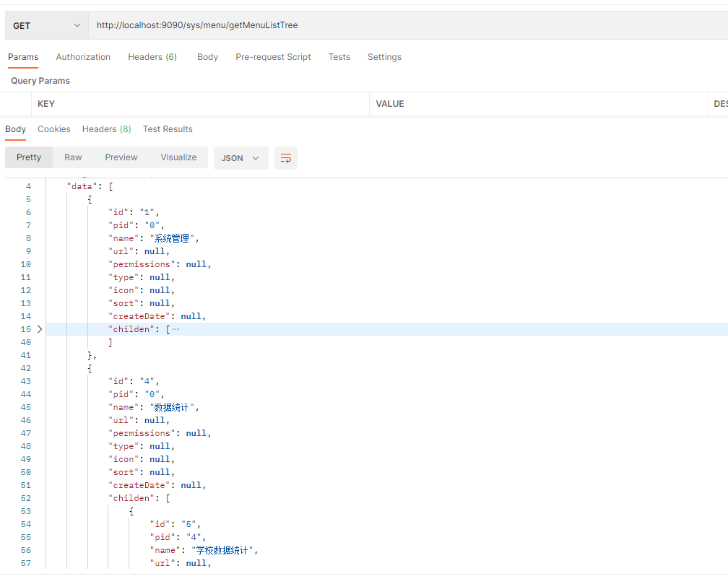Open the Test Results tab
728x579 pixels.
click(168, 129)
